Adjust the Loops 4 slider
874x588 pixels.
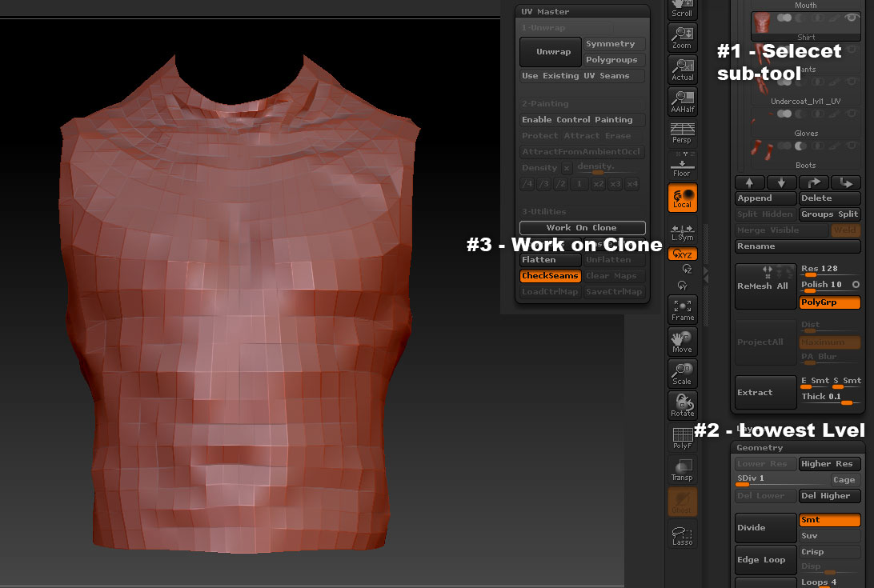pyautogui.click(x=830, y=582)
